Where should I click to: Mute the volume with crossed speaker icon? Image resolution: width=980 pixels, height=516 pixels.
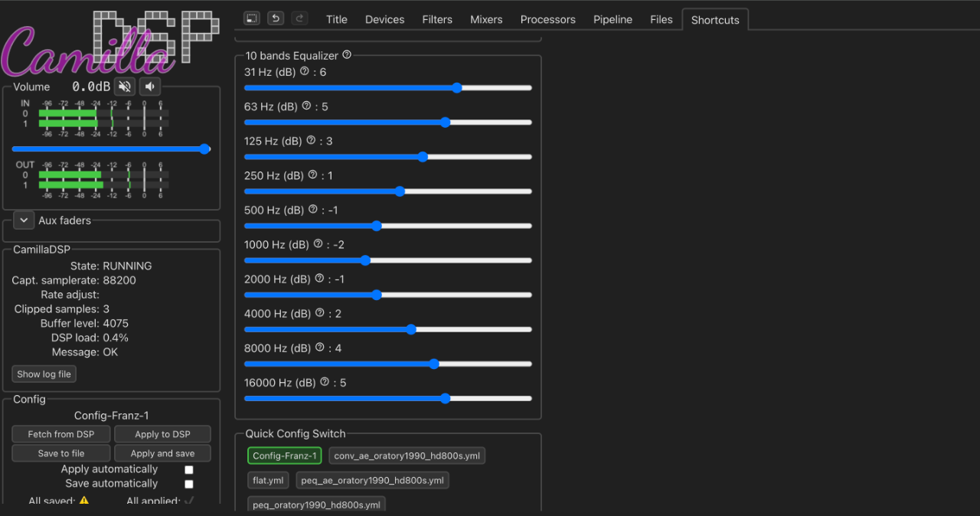coord(125,87)
